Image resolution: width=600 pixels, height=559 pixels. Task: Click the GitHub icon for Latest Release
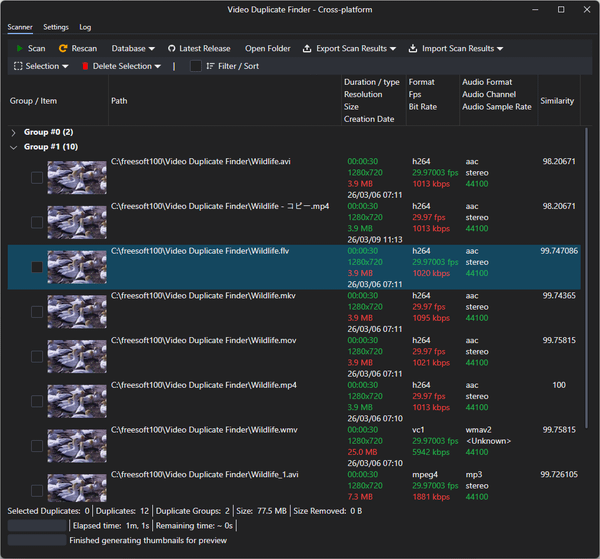171,48
